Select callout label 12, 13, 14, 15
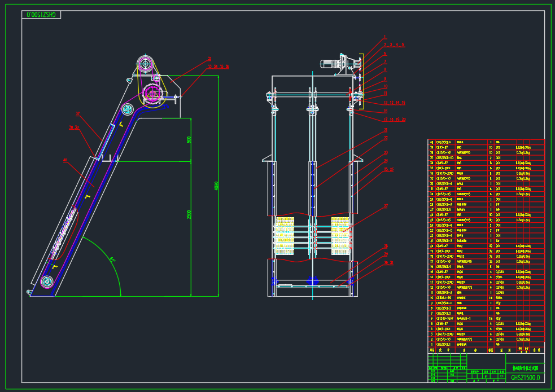Viewport: 555px width, 392px height. click(395, 103)
